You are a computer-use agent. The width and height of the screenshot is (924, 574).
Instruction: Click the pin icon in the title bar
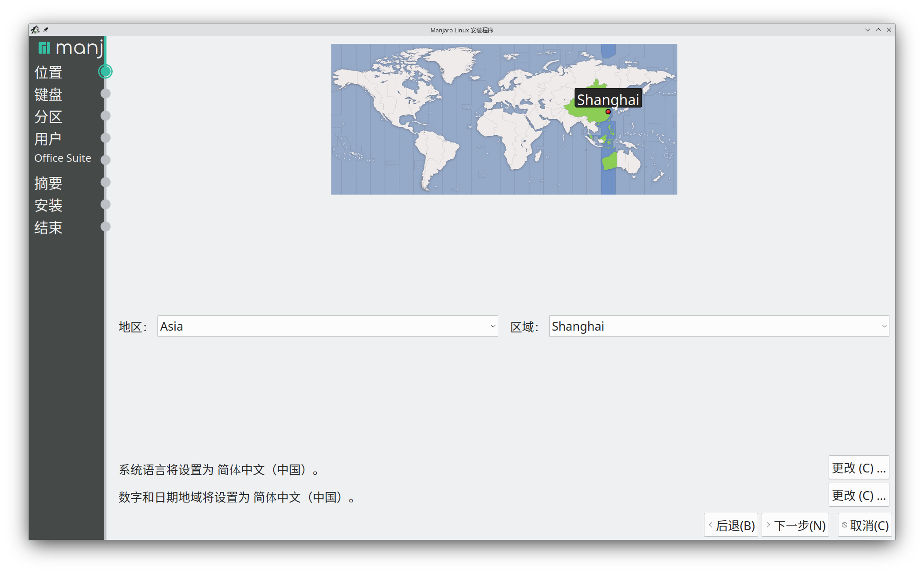(46, 30)
